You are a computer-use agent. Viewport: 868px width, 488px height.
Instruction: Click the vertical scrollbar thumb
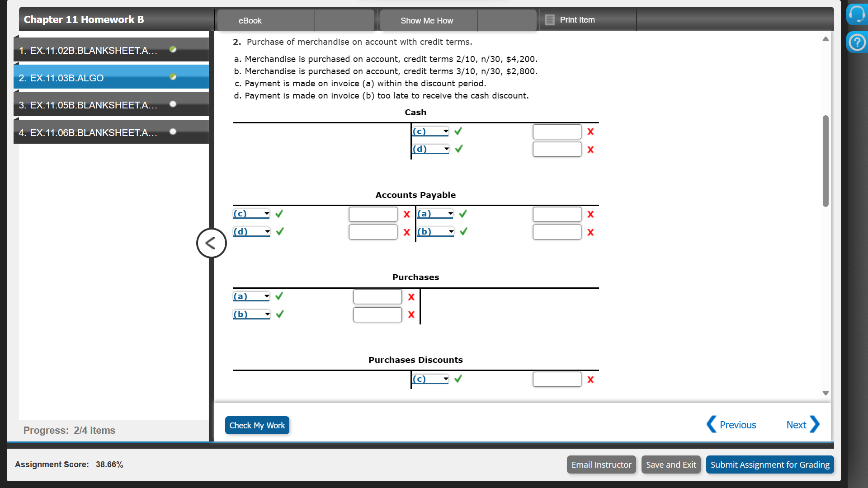tap(826, 161)
